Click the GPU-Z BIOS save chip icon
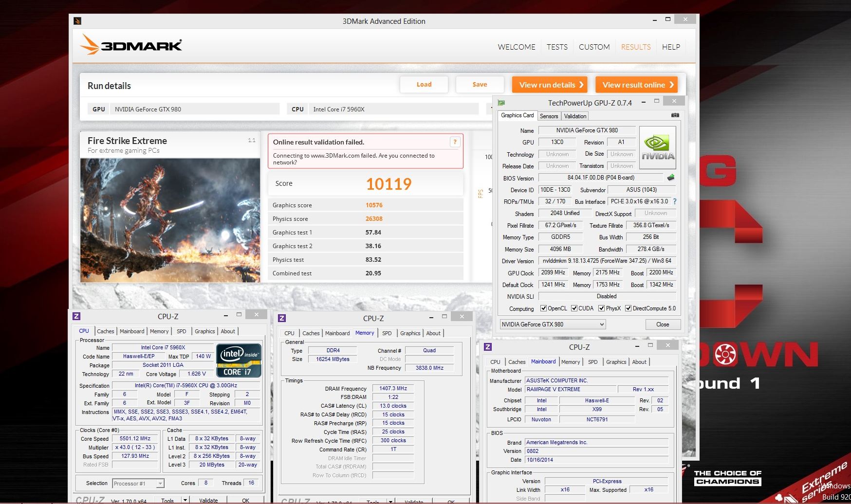The height and width of the screenshot is (504, 851). pos(671,178)
